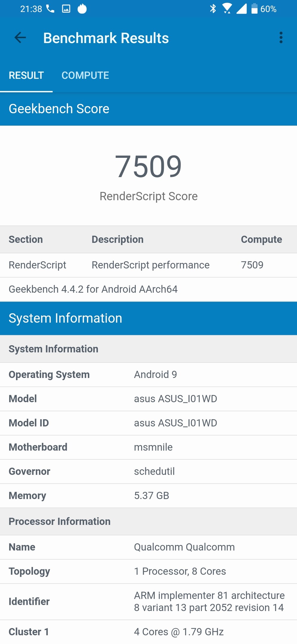
Task: Tap the Motherboard label
Action: [38, 447]
